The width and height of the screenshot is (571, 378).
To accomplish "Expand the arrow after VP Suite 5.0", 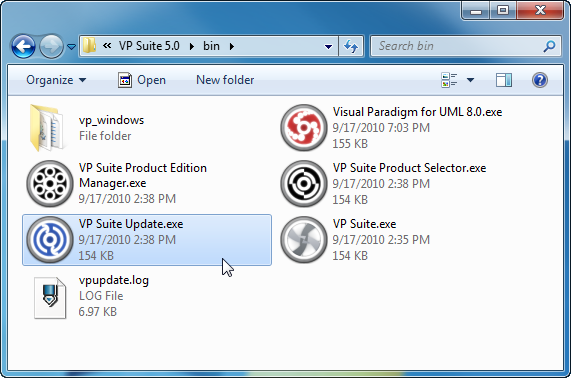I will pyautogui.click(x=192, y=47).
